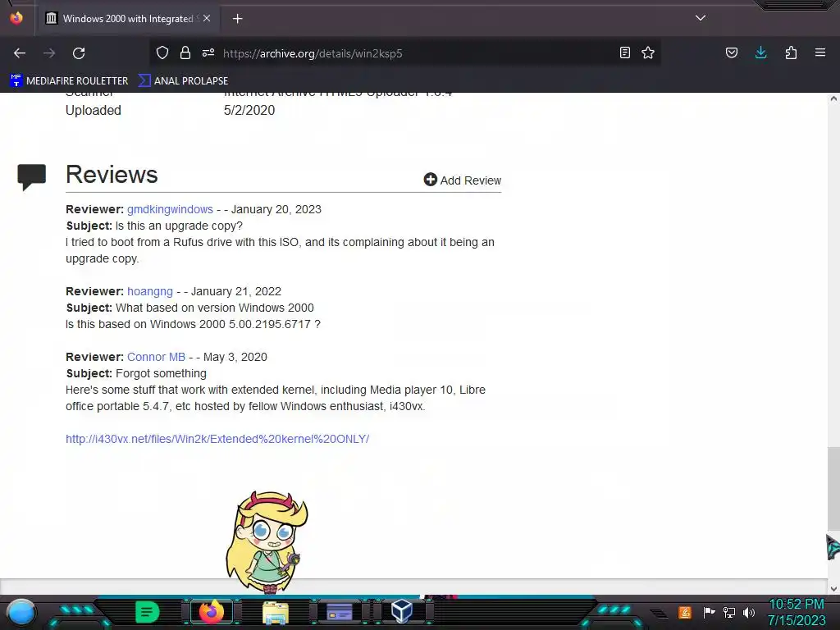Image resolution: width=840 pixels, height=630 pixels.
Task: Click the orange Java tray icon
Action: (685, 612)
